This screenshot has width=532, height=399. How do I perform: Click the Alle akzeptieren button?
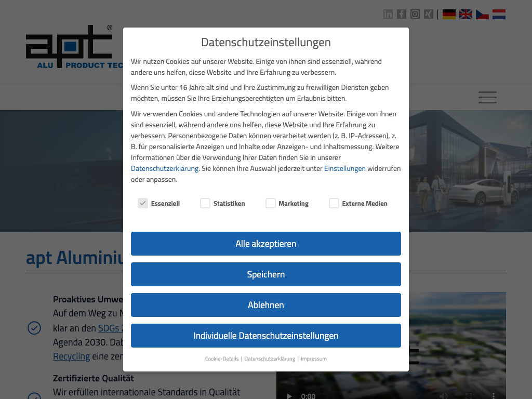click(x=266, y=244)
